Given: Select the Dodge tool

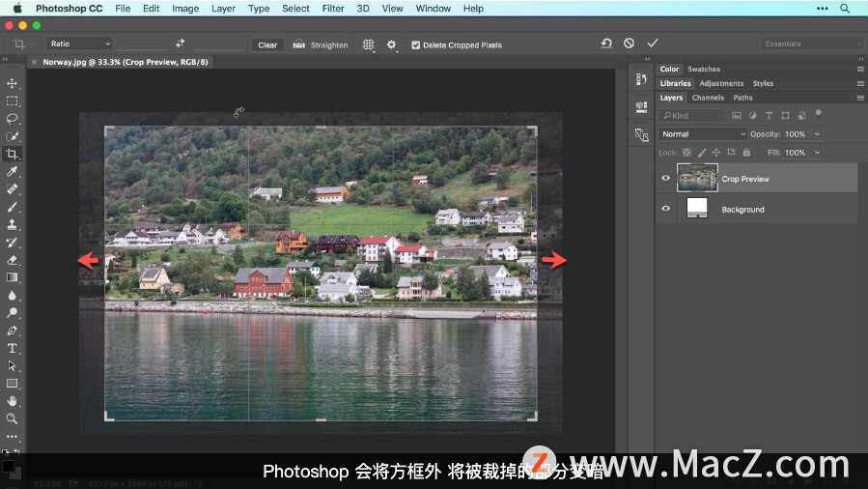Looking at the screenshot, I should point(12,313).
